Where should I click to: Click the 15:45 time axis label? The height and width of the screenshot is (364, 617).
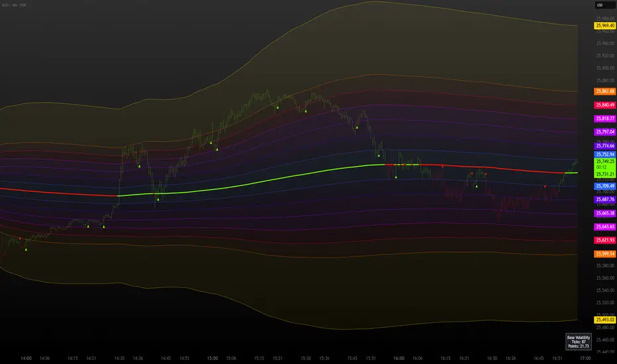click(352, 359)
